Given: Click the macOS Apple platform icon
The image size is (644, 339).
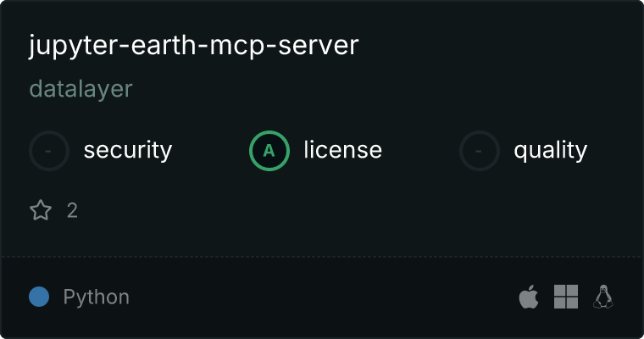Looking at the screenshot, I should click(x=529, y=297).
